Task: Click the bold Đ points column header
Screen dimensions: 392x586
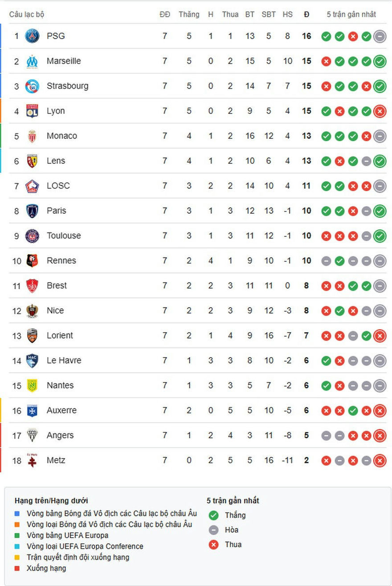Action: [x=306, y=14]
